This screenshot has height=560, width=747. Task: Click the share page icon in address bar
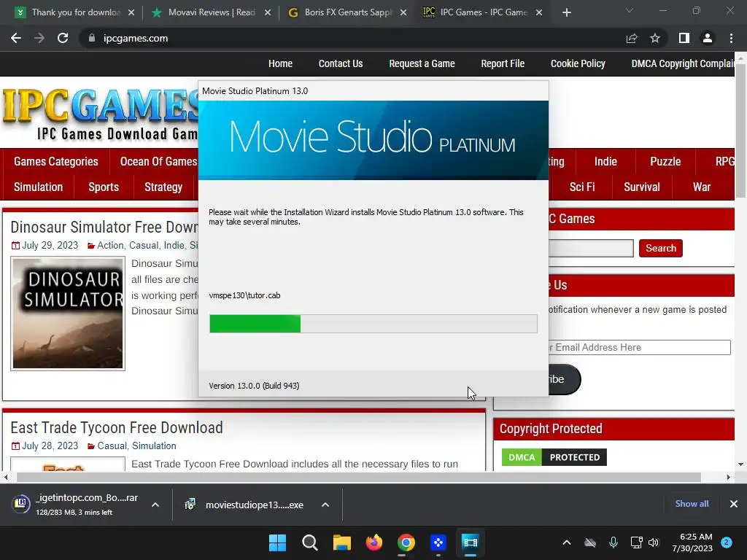[632, 38]
